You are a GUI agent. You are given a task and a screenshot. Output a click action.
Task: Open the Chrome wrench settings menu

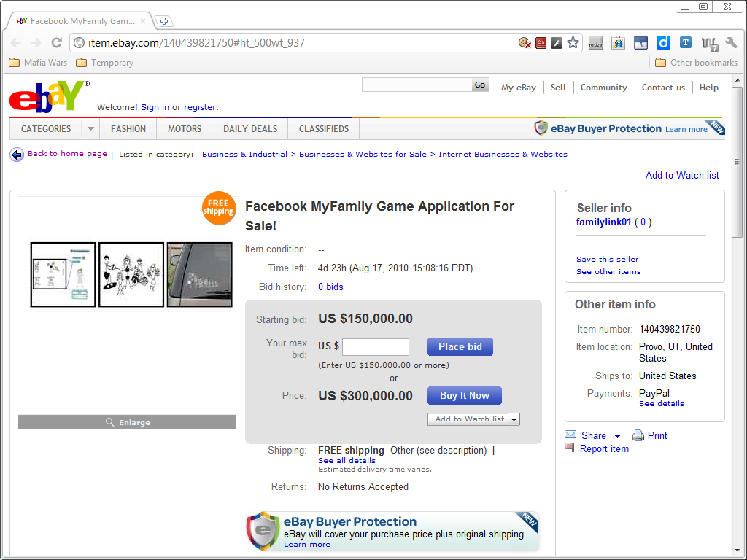click(x=731, y=43)
